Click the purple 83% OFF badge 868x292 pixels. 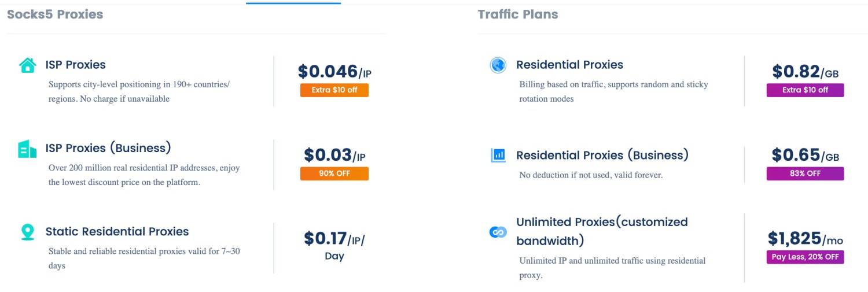(805, 173)
